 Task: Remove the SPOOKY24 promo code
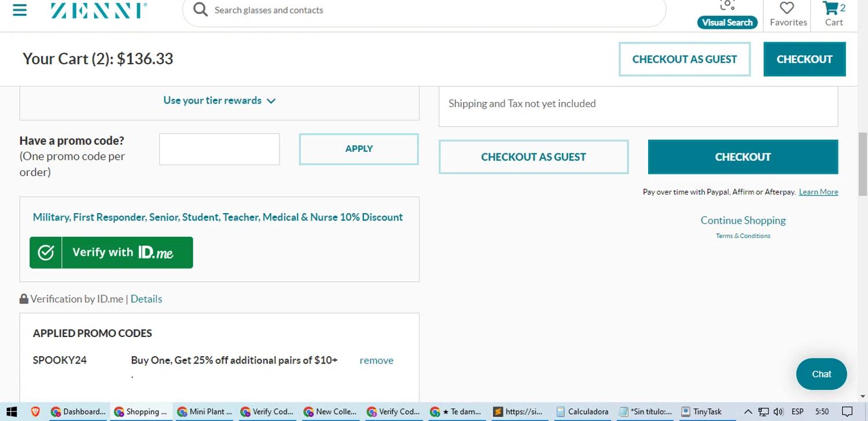(x=376, y=360)
